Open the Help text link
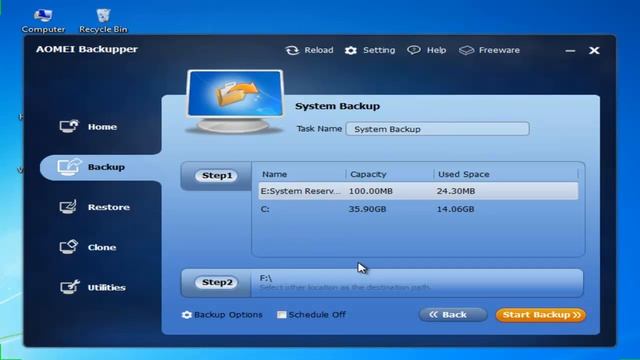This screenshot has height=360, width=640. [436, 50]
